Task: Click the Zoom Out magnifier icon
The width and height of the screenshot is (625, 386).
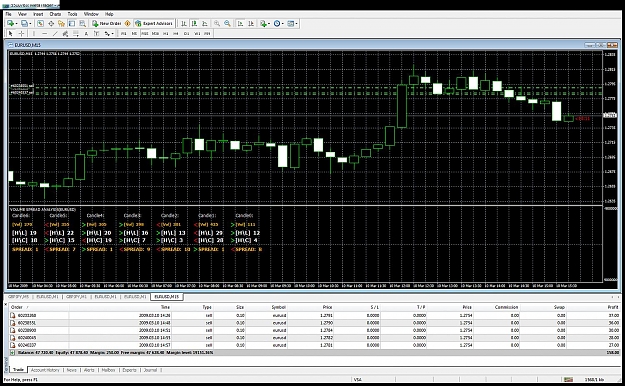Action: coord(227,24)
